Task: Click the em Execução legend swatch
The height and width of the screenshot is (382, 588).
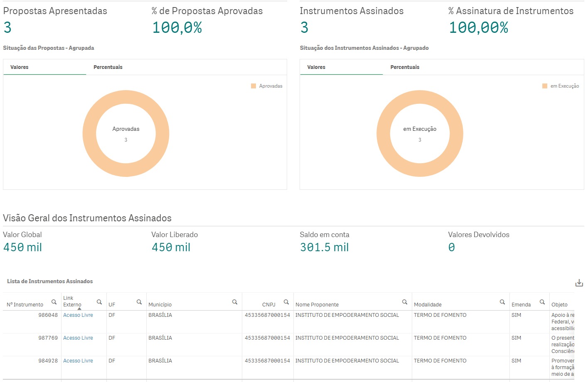Action: point(545,86)
